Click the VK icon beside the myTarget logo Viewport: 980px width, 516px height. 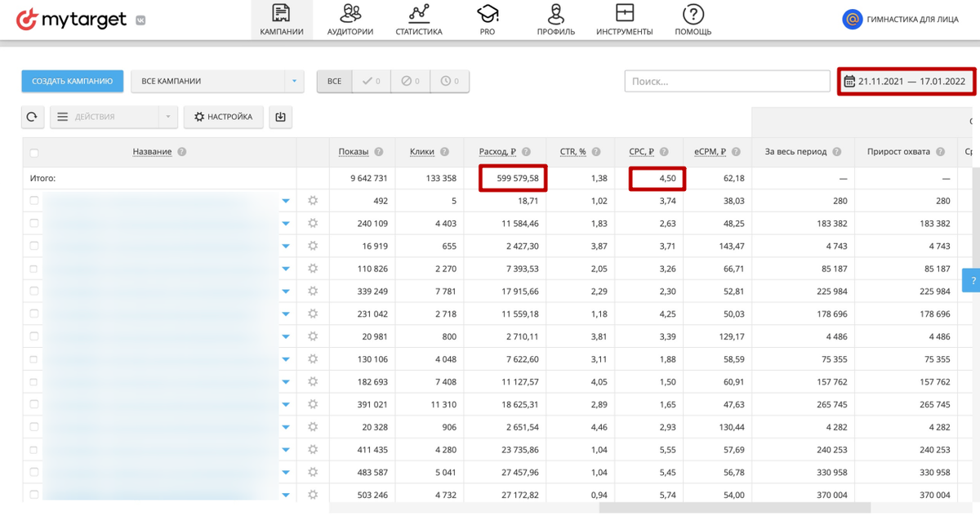(140, 21)
